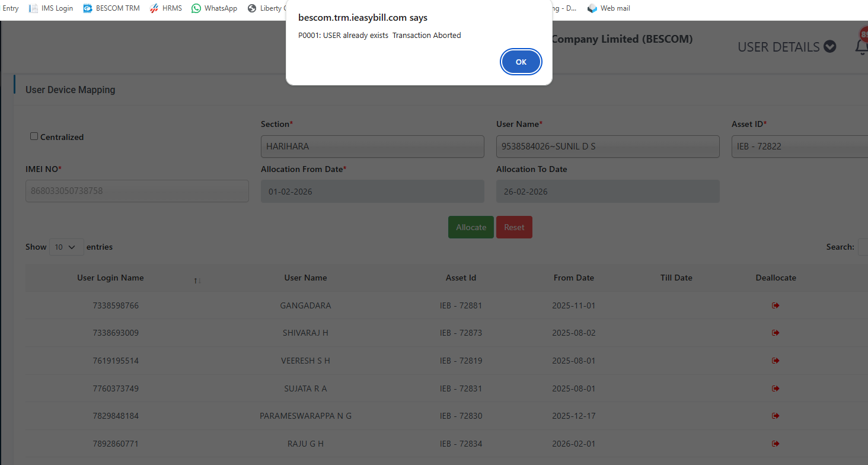Screen dimensions: 868x465
Task: Sort by the Till Date column header
Action: [676, 278]
